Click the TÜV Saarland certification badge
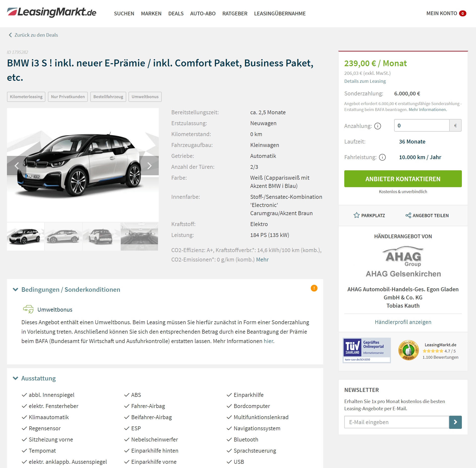The image size is (476, 468). [367, 350]
